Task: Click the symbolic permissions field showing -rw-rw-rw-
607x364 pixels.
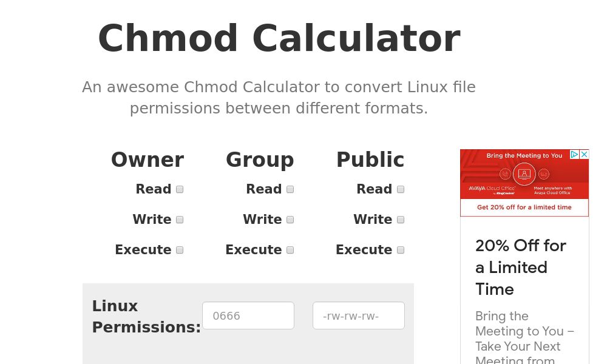Action: coord(359,315)
